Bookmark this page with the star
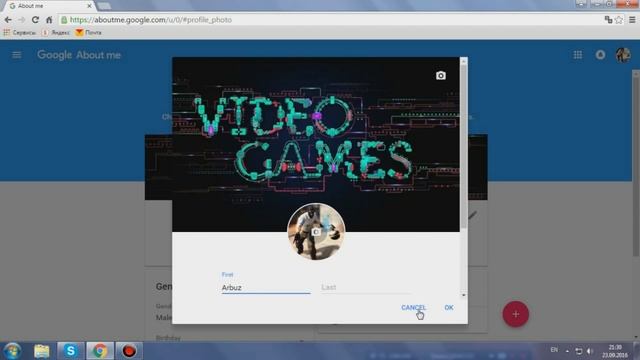 (619, 20)
